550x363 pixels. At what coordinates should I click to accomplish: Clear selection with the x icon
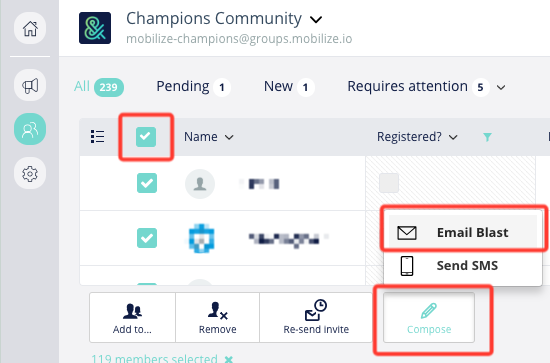pos(229,359)
